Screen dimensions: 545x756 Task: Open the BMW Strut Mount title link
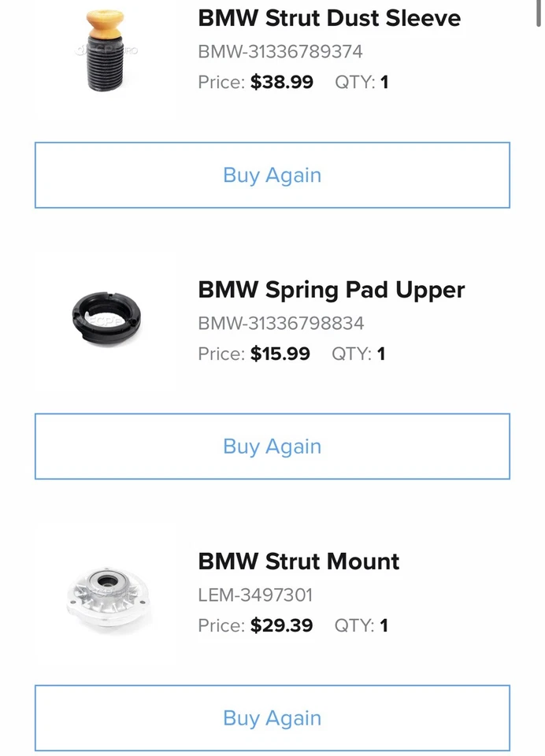(x=298, y=561)
